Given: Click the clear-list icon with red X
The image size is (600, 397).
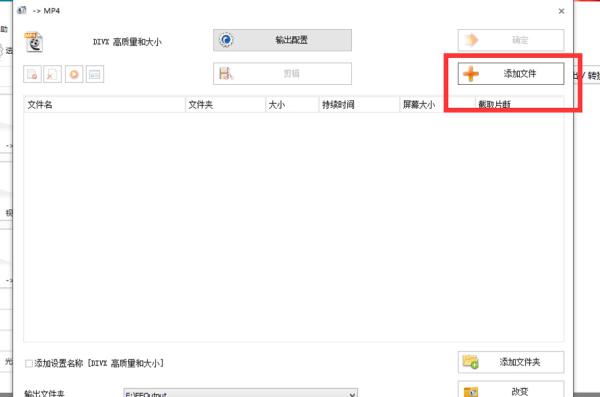Looking at the screenshot, I should tap(52, 74).
